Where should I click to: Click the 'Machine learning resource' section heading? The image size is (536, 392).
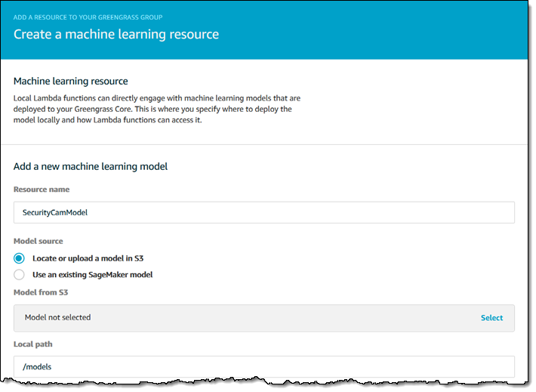pyautogui.click(x=71, y=81)
